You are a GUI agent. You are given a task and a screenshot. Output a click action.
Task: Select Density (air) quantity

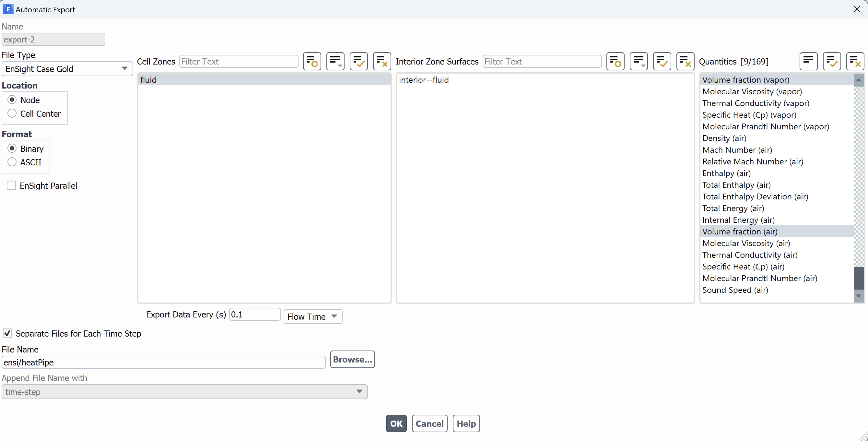[x=777, y=138]
